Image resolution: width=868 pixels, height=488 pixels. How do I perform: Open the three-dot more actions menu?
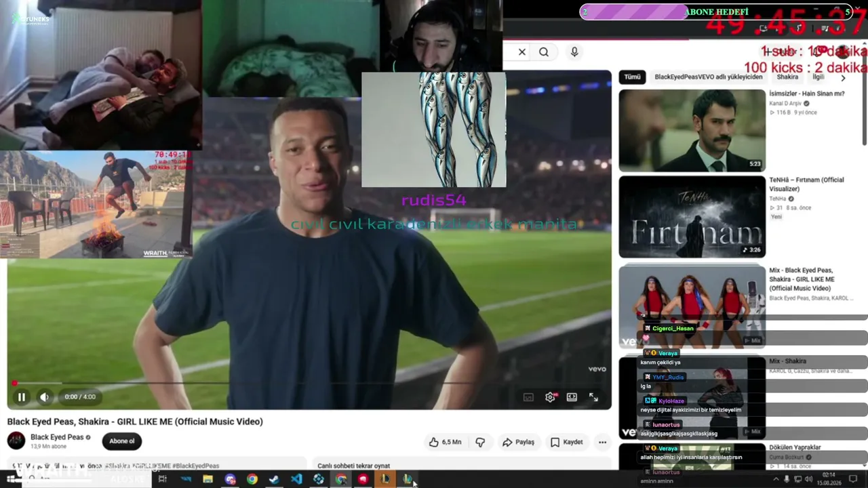coord(602,442)
